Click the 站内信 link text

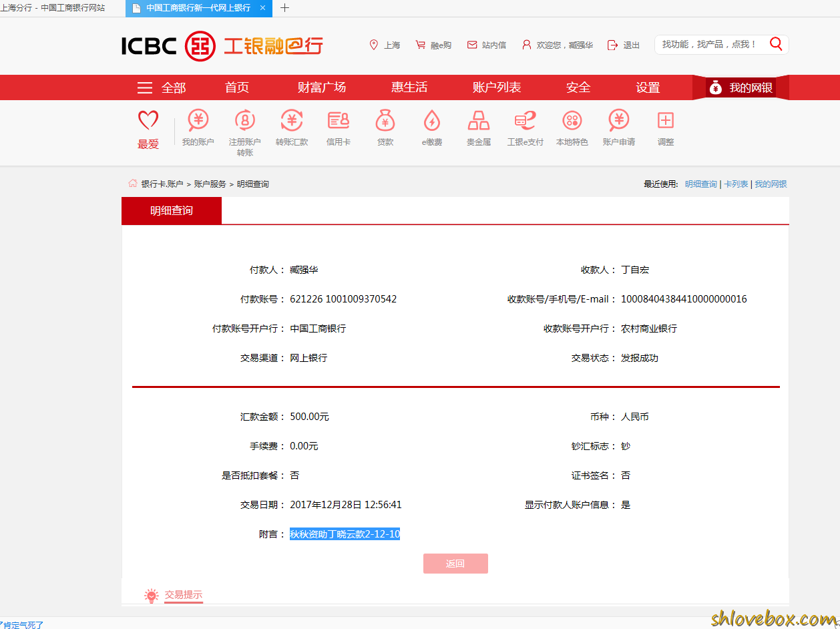tap(494, 45)
